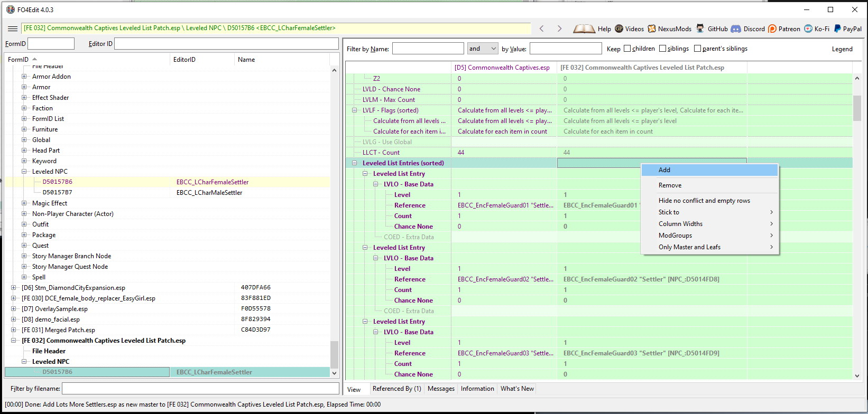The image size is (868, 414).
Task: Open the hamburger menu icon
Action: click(x=13, y=29)
